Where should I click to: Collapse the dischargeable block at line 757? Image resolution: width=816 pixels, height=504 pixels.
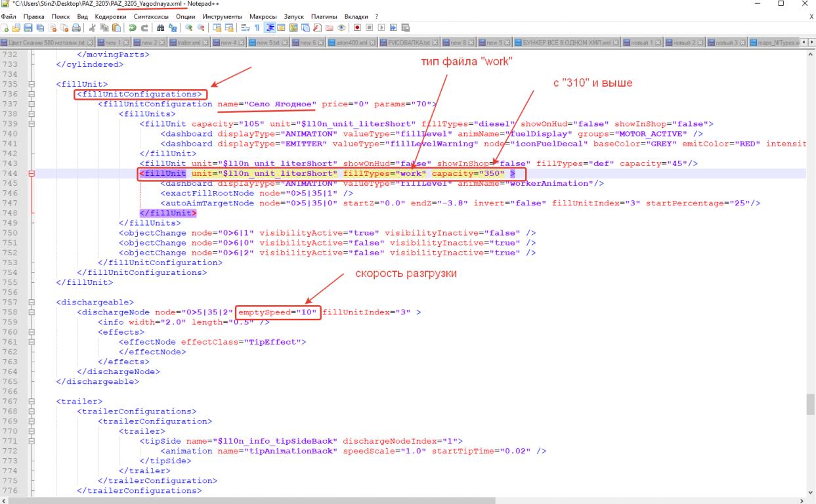(x=32, y=302)
